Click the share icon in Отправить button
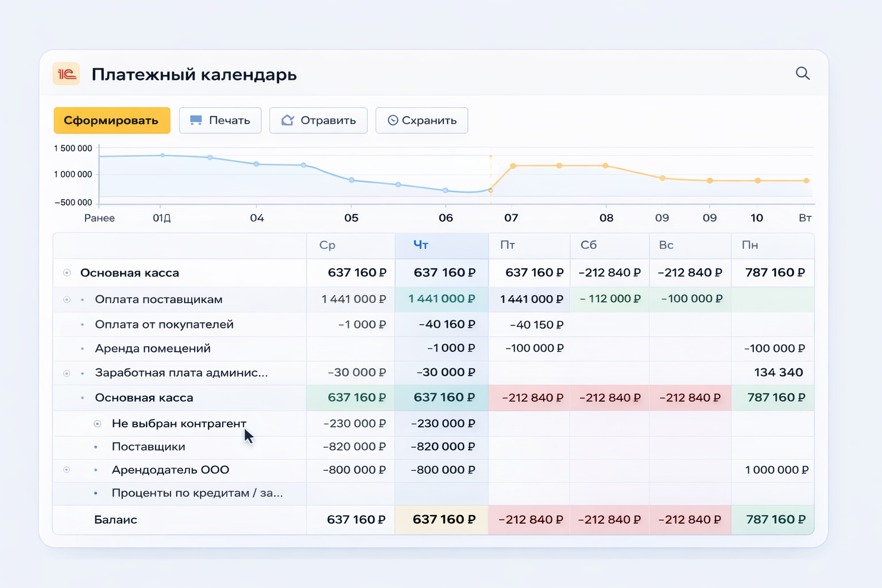Viewport: 882px width, 588px height. [x=288, y=121]
